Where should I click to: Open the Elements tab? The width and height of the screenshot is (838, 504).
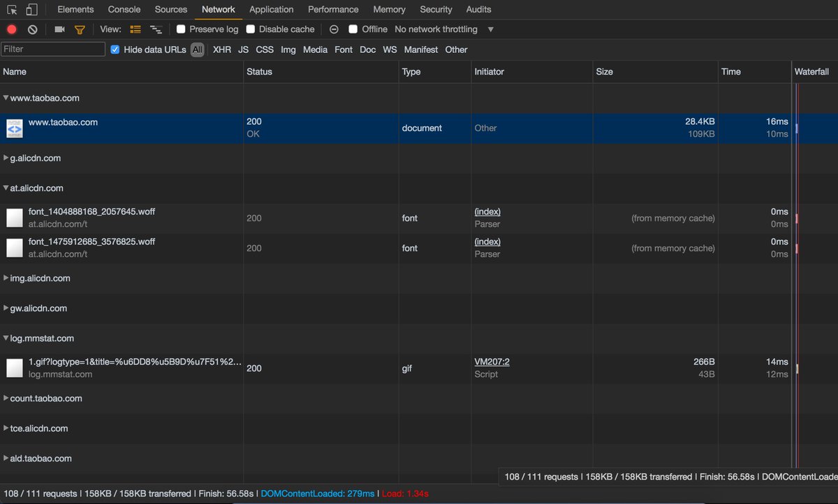(x=75, y=10)
